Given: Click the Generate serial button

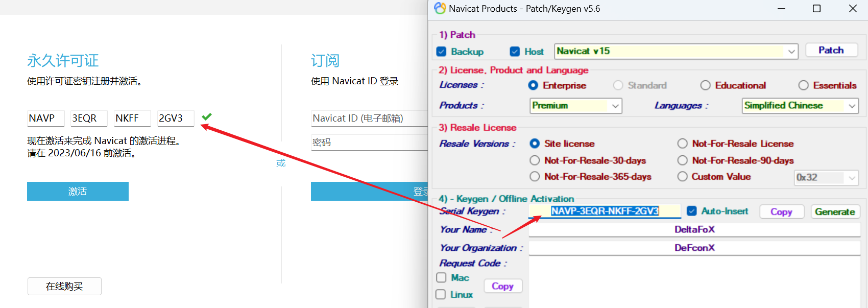Looking at the screenshot, I should click(x=835, y=211).
